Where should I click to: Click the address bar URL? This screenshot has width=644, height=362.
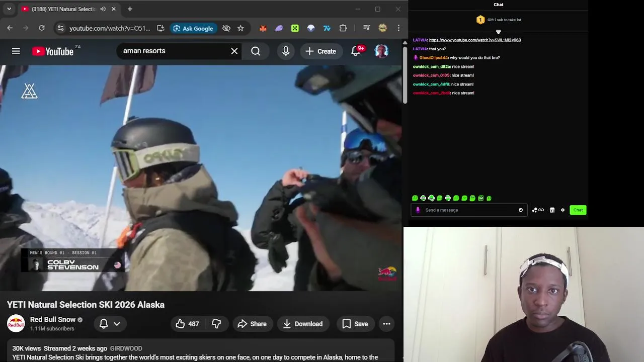coord(110,28)
